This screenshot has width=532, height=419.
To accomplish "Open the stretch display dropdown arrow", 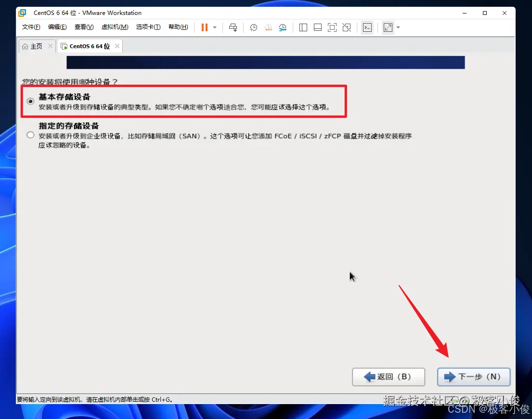I will click(398, 27).
